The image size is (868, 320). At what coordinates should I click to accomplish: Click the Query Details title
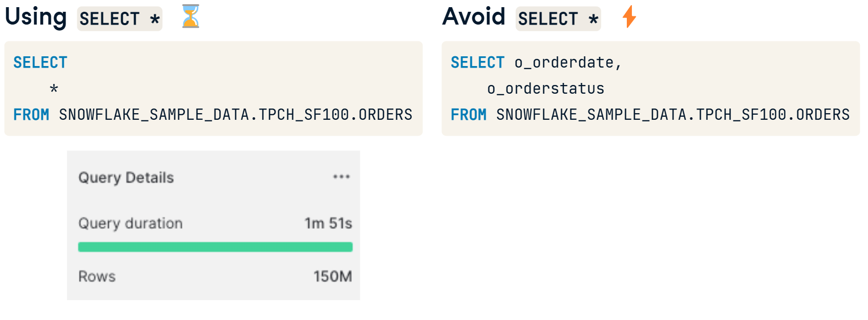pyautogui.click(x=126, y=178)
